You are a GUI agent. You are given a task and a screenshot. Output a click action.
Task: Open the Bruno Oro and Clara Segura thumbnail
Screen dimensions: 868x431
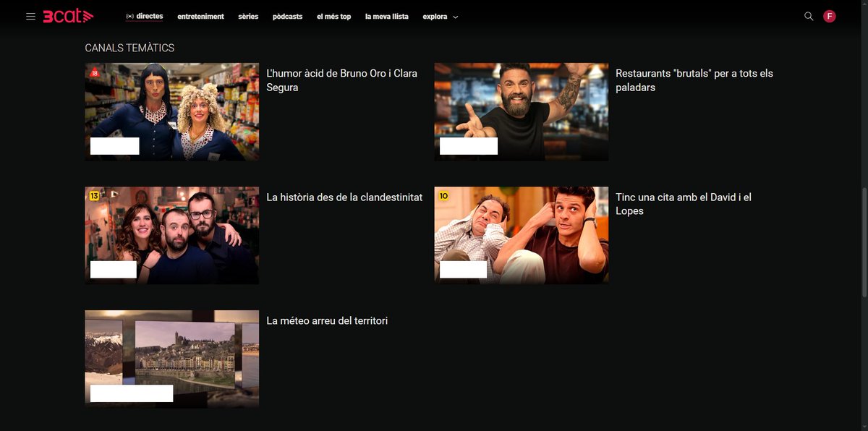[172, 112]
